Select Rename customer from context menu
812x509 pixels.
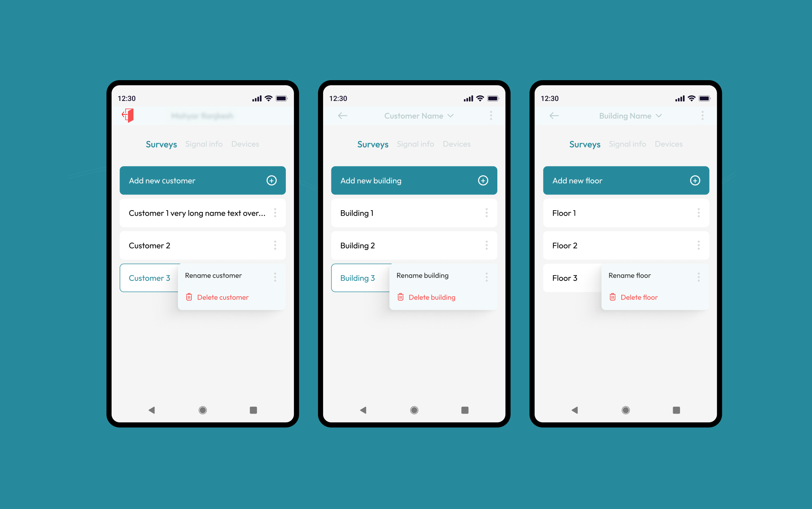click(212, 274)
